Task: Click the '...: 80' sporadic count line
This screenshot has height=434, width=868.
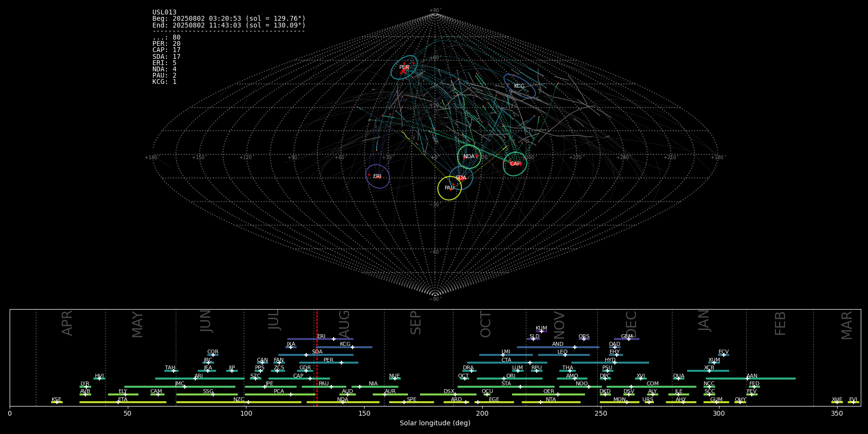Action: pos(166,38)
